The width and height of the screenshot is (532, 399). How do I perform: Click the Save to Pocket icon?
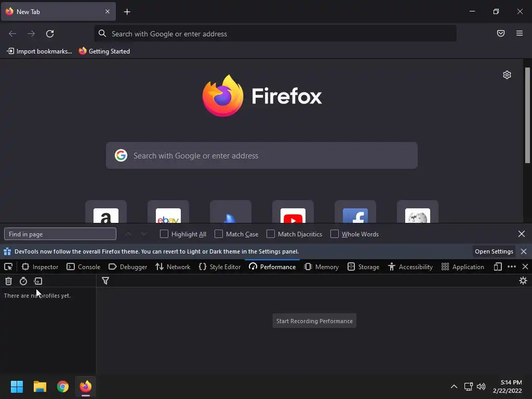tap(501, 33)
